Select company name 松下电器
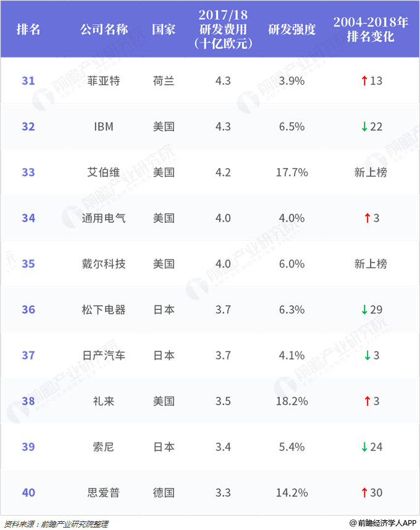This screenshot has width=420, height=530. tap(104, 309)
